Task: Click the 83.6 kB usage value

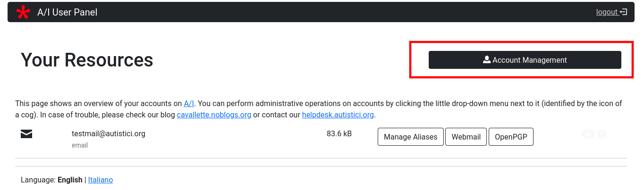Action: pos(339,133)
